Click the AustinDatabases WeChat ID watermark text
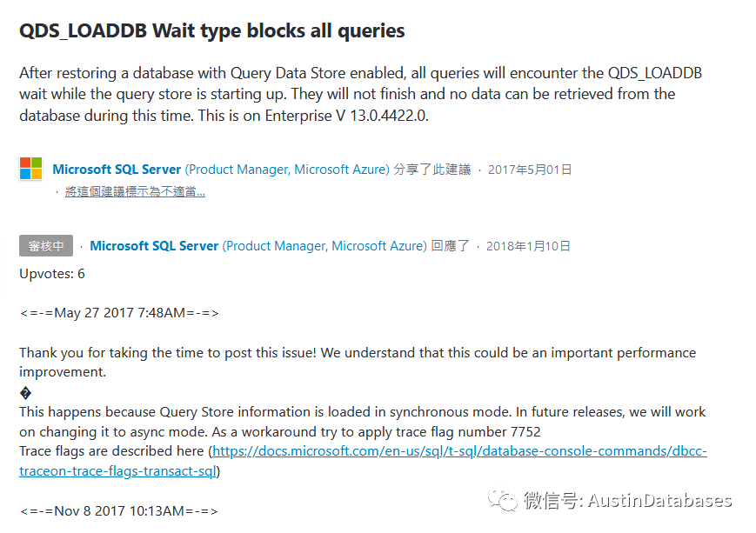 627,500
